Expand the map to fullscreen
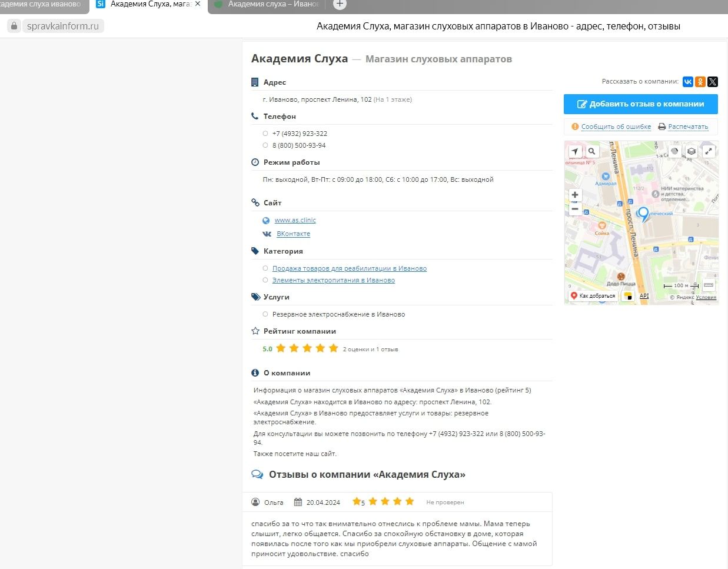728x569 pixels. click(709, 151)
